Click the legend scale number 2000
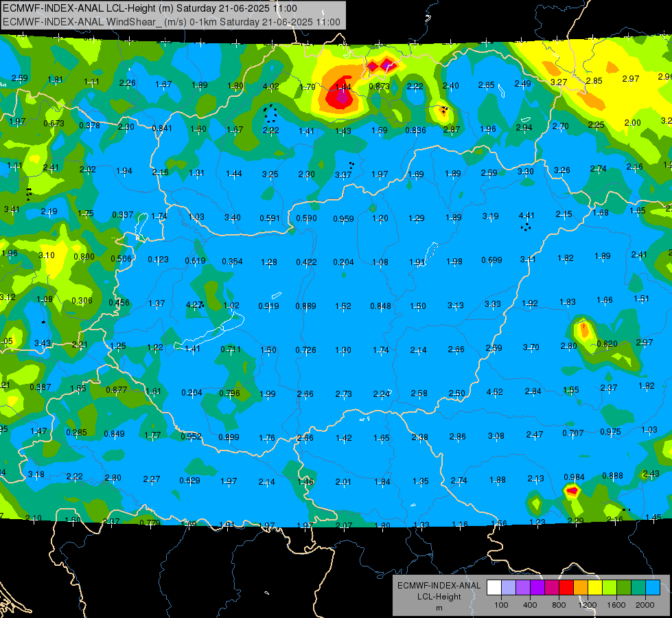This screenshot has width=672, height=618. click(645, 605)
